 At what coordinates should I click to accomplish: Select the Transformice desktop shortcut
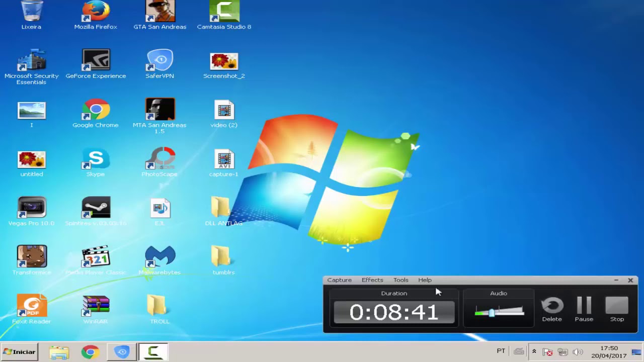pyautogui.click(x=31, y=260)
